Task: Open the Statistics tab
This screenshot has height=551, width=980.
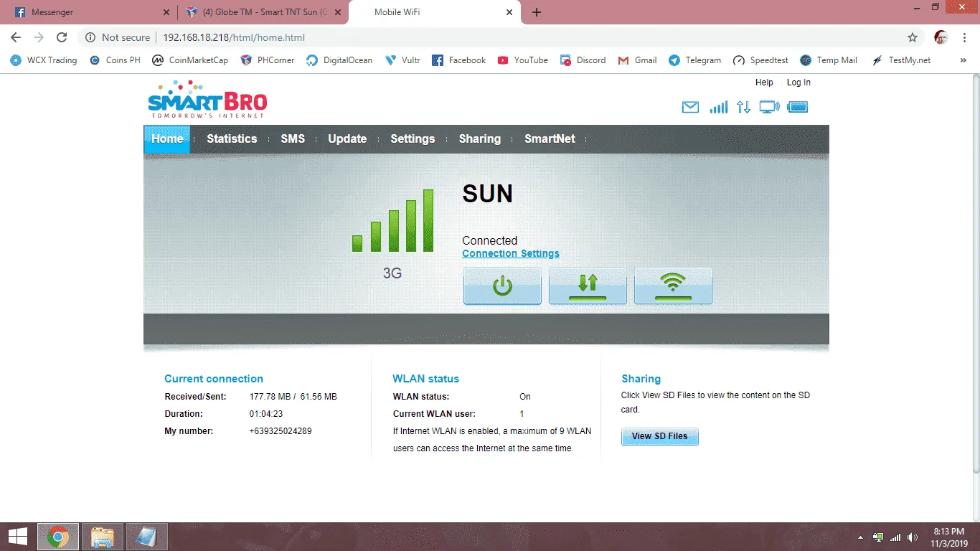Action: 232,139
